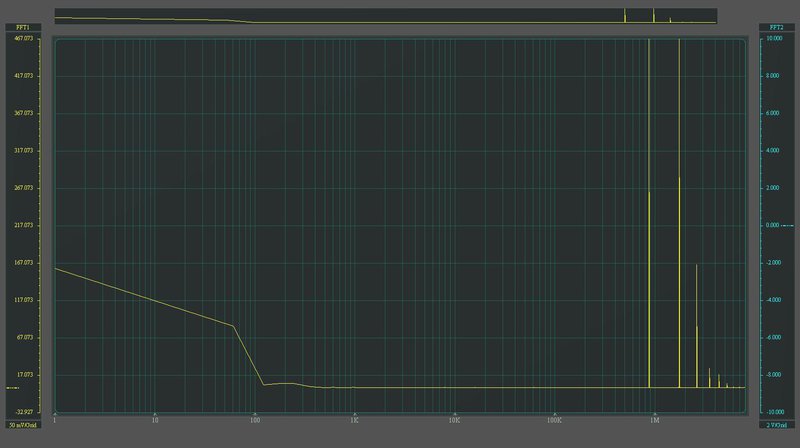Click the 117.073 value on FFT1 axis
This screenshot has width=800, height=448.
coord(25,300)
